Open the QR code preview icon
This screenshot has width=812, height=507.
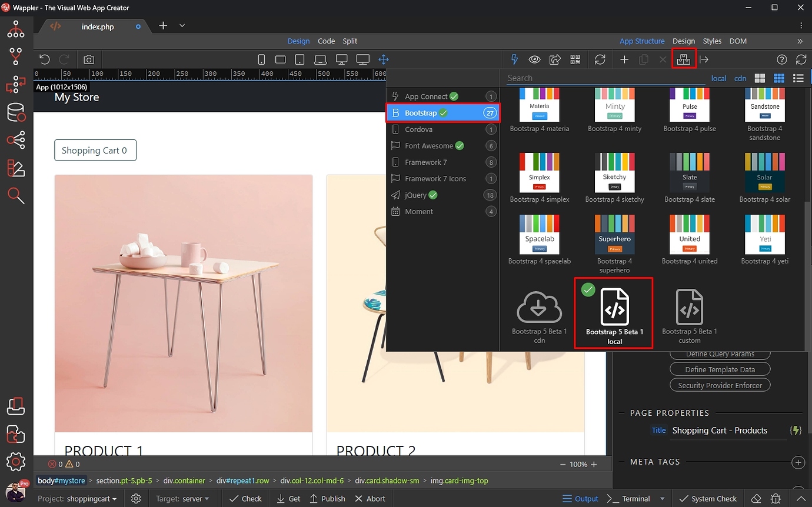point(575,59)
